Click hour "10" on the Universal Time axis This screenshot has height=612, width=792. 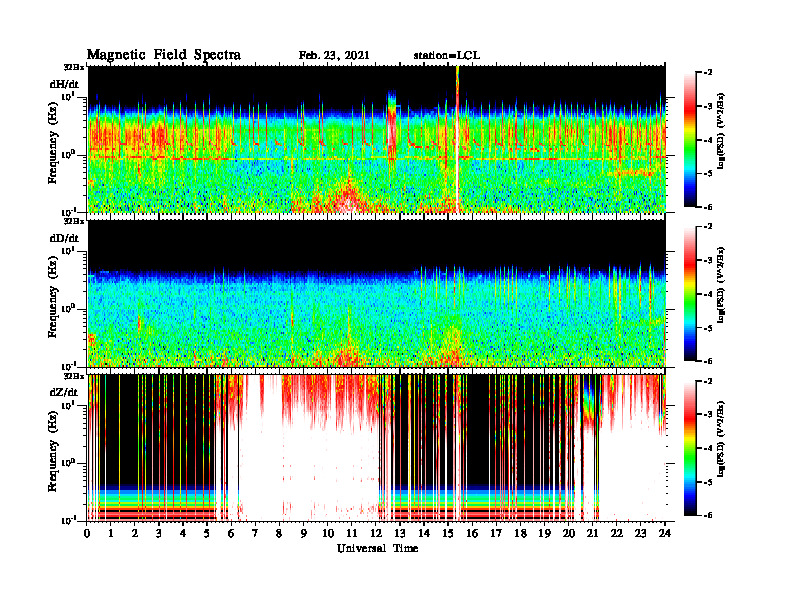pos(327,534)
